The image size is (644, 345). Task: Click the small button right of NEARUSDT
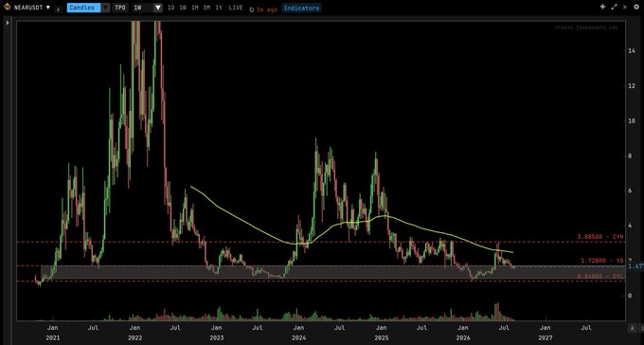tap(59, 9)
